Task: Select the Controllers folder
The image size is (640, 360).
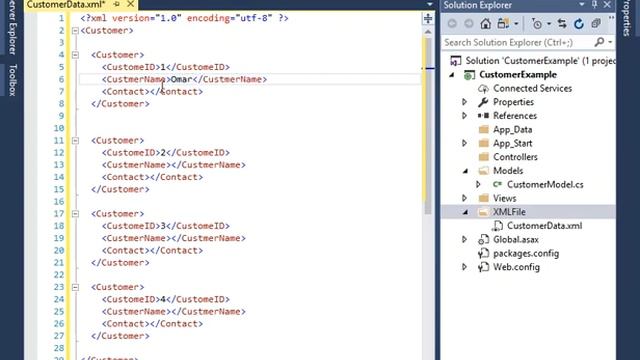Action: (x=515, y=157)
